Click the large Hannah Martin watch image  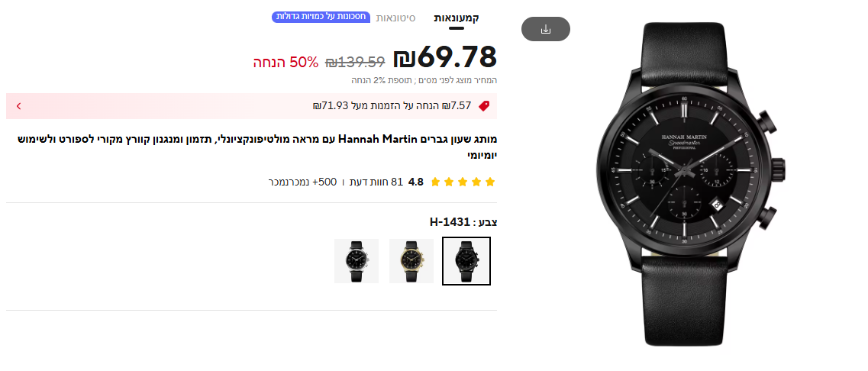click(691, 184)
